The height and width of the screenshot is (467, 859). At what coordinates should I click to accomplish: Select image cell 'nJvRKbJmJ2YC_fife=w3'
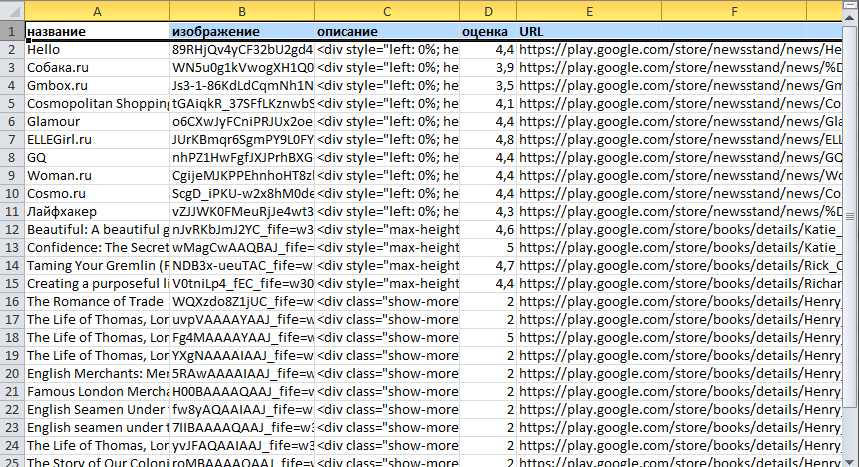click(242, 229)
